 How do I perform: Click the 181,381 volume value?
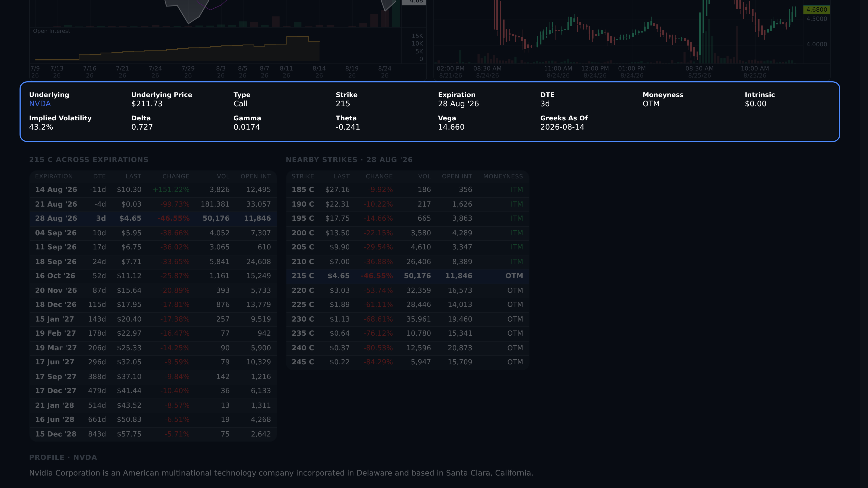(x=215, y=204)
